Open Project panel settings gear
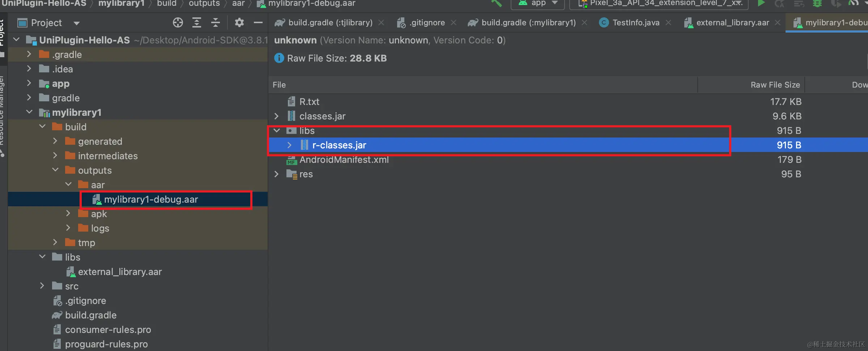Image resolution: width=868 pixels, height=351 pixels. 239,23
